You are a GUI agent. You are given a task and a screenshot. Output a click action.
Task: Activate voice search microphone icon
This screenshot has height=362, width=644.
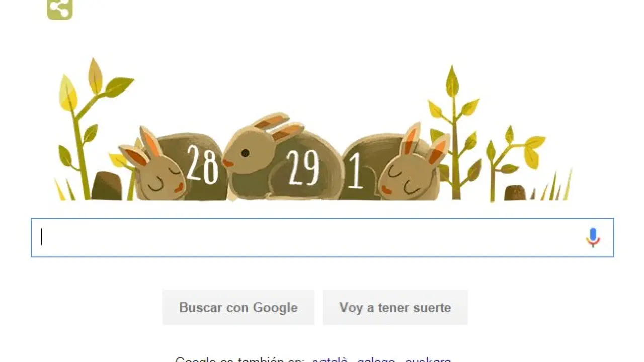[x=593, y=238]
